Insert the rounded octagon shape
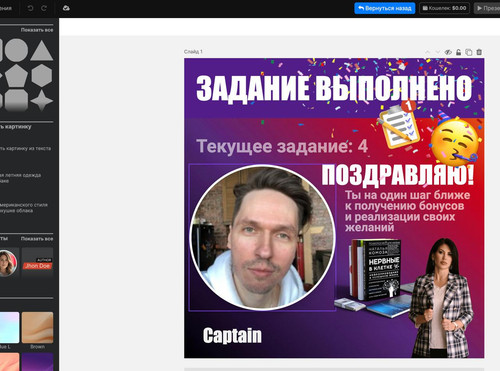The width and height of the screenshot is (500, 371). click(16, 100)
